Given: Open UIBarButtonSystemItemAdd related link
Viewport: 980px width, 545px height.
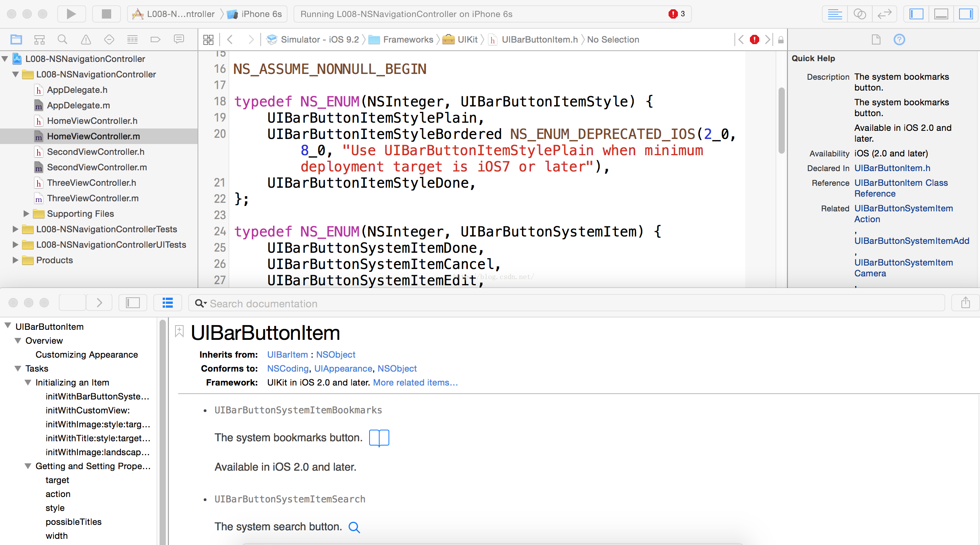Looking at the screenshot, I should tap(912, 241).
